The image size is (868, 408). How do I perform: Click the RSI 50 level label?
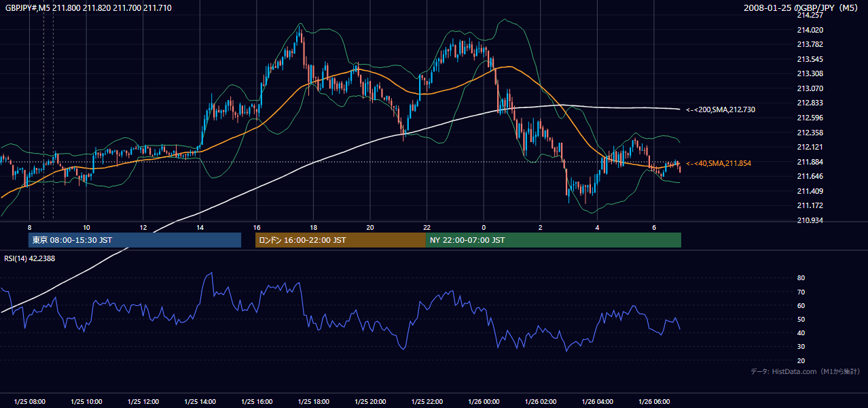click(801, 319)
